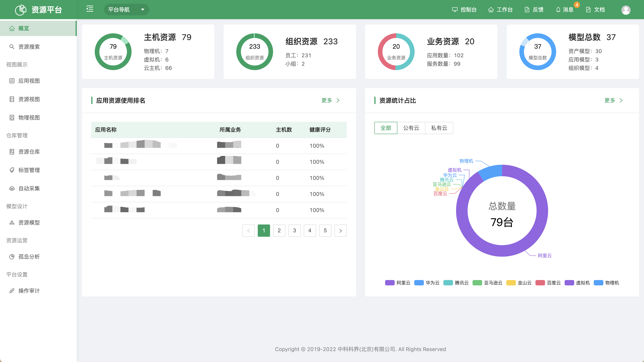The width and height of the screenshot is (644, 362).
Task: Select the 孤岛分析 menu item
Action: 38,257
